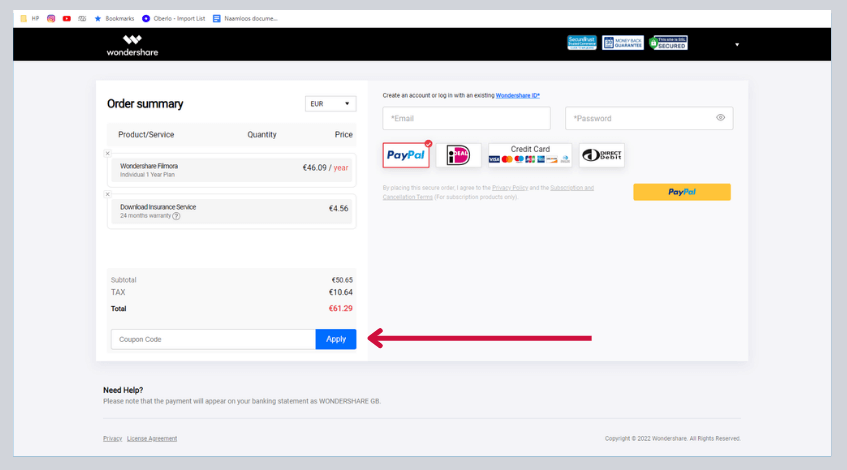Viewport: 847px width, 470px height.
Task: Open the EUR currency dropdown
Action: pos(330,103)
